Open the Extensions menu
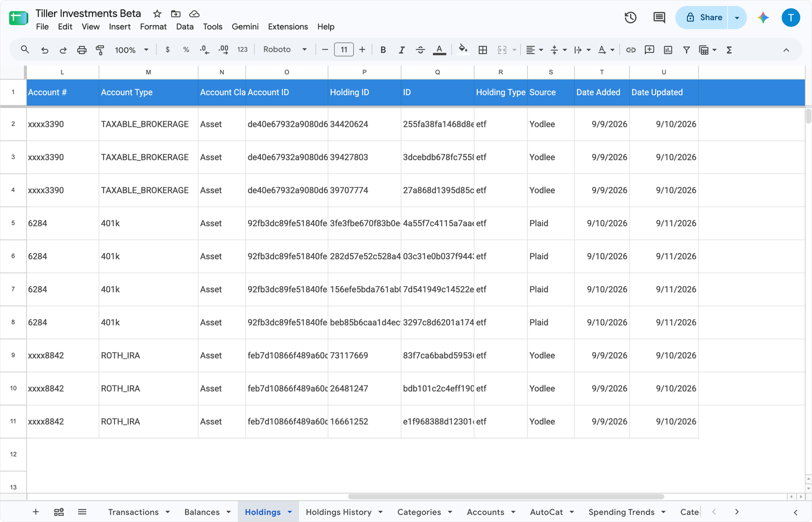The width and height of the screenshot is (812, 522). (288, 27)
